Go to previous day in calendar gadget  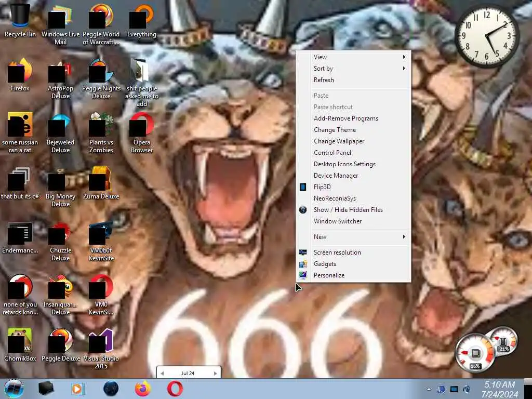tap(162, 373)
